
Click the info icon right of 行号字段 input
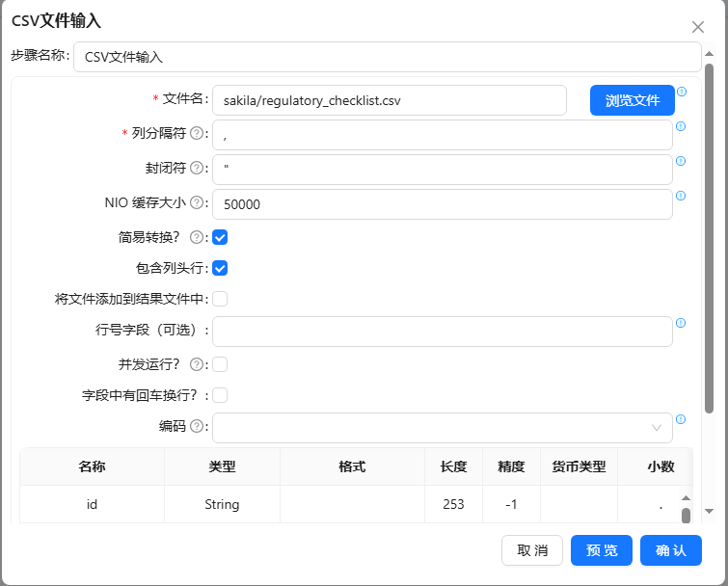[681, 323]
